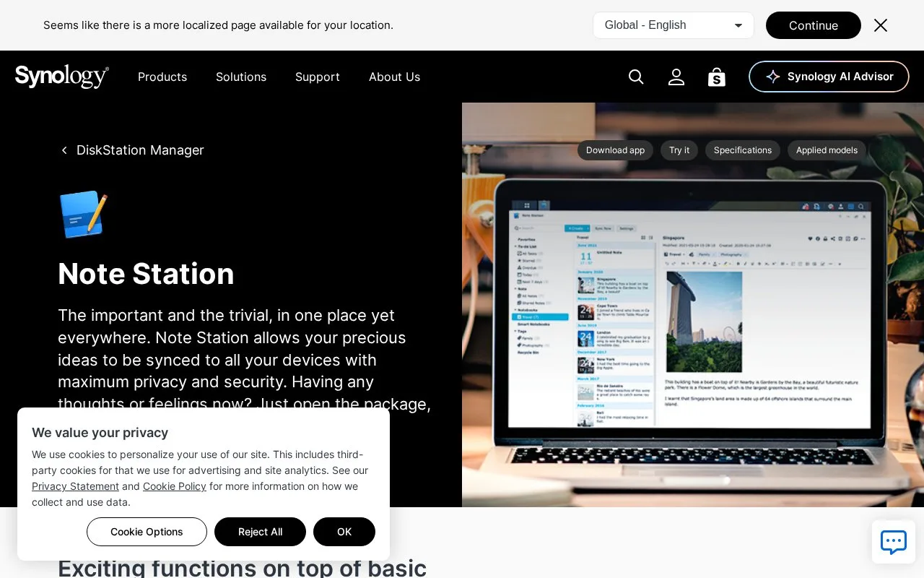Open the Support menu
This screenshot has height=578, width=924.
pyautogui.click(x=318, y=77)
